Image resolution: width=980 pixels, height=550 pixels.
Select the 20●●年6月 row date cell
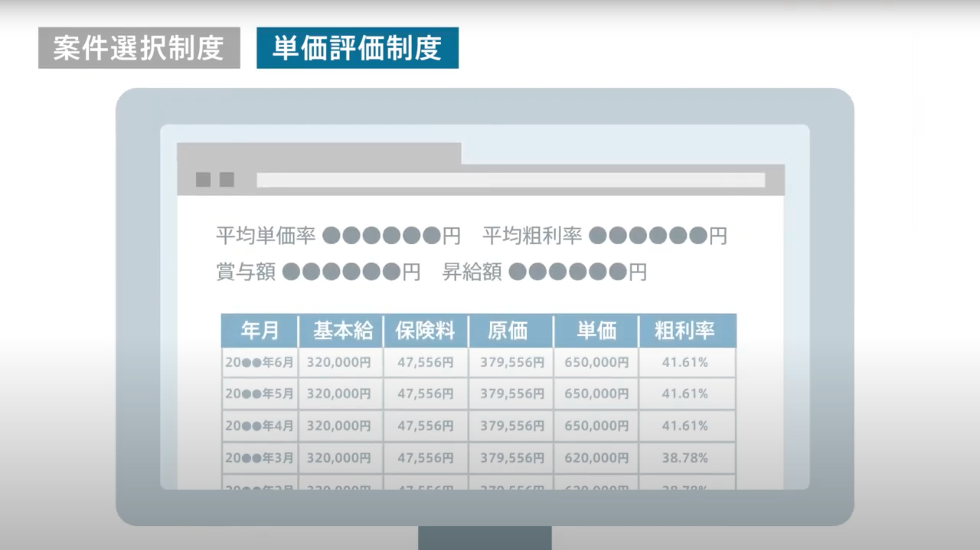coord(260,362)
